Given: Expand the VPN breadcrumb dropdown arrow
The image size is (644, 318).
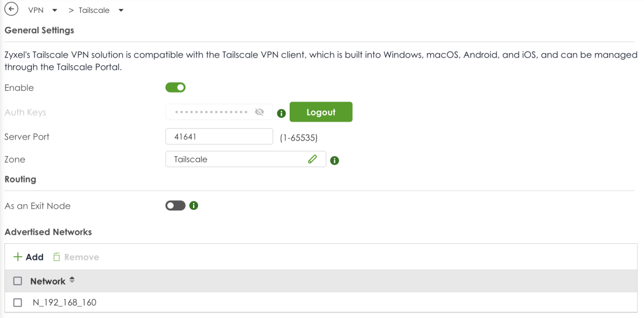Looking at the screenshot, I should point(55,11).
